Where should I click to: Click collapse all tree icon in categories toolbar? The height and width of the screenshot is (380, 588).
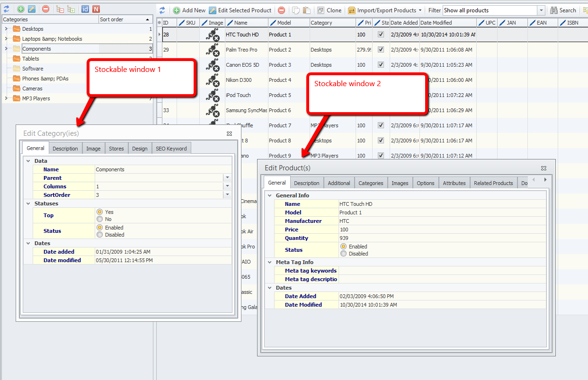pyautogui.click(x=60, y=9)
